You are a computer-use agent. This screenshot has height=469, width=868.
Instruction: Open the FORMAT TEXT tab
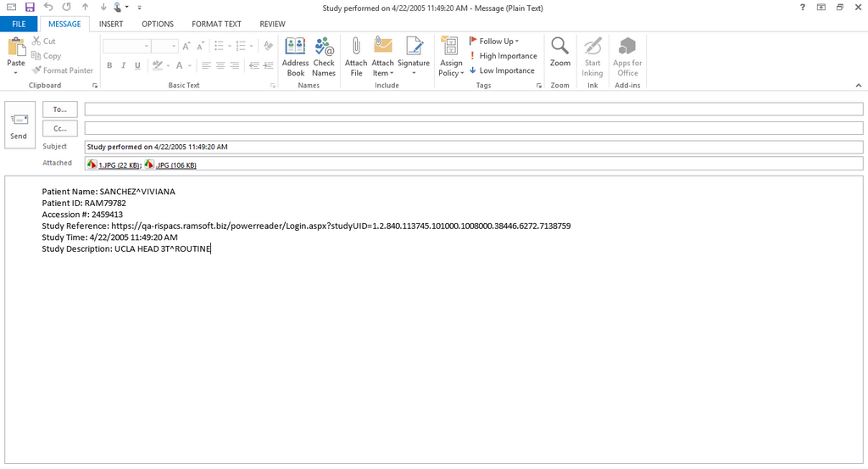pos(216,24)
